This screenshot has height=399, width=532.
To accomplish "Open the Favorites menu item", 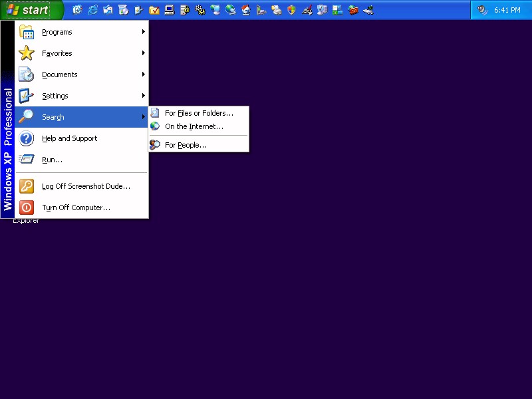I will [82, 53].
